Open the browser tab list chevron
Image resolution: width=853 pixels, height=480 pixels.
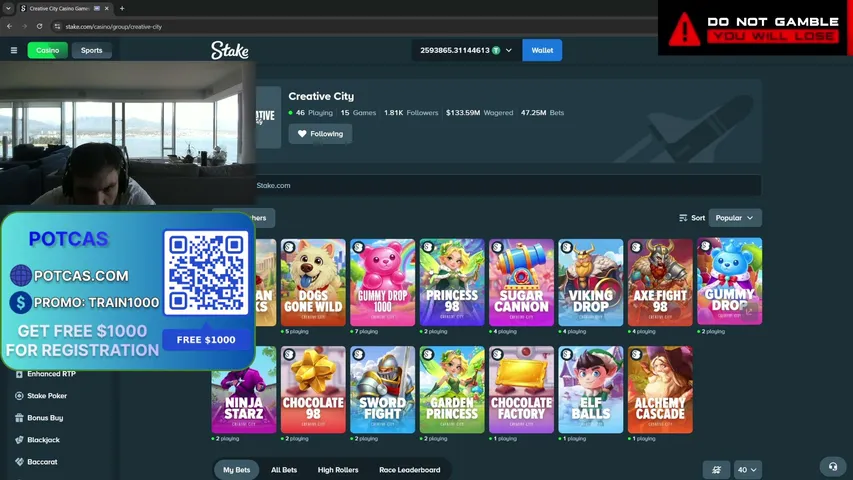tap(8, 8)
